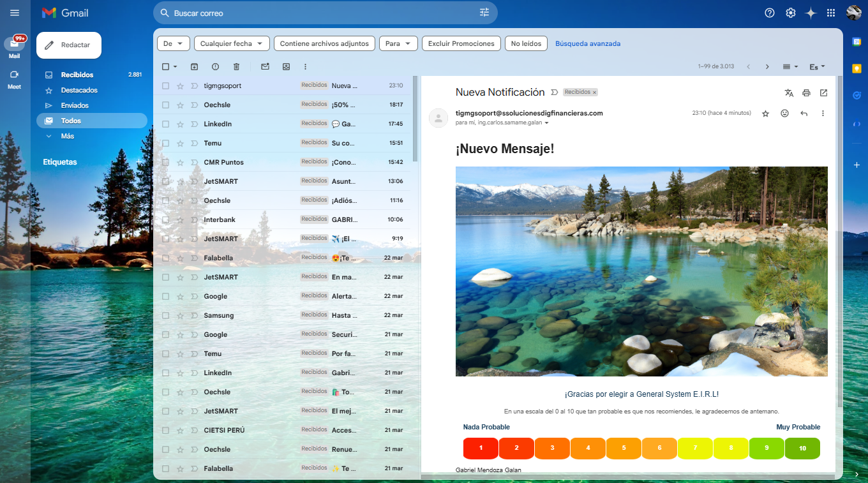This screenshot has width=868, height=483.
Task: Open the Google apps grid
Action: click(x=831, y=13)
